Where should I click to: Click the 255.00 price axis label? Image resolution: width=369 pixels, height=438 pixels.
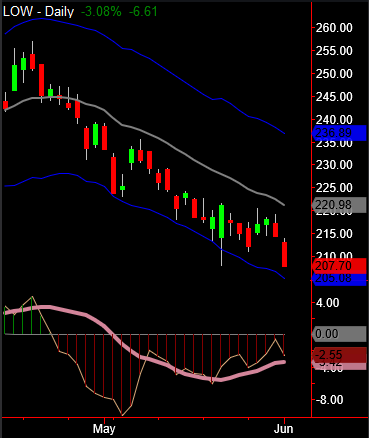coord(334,51)
